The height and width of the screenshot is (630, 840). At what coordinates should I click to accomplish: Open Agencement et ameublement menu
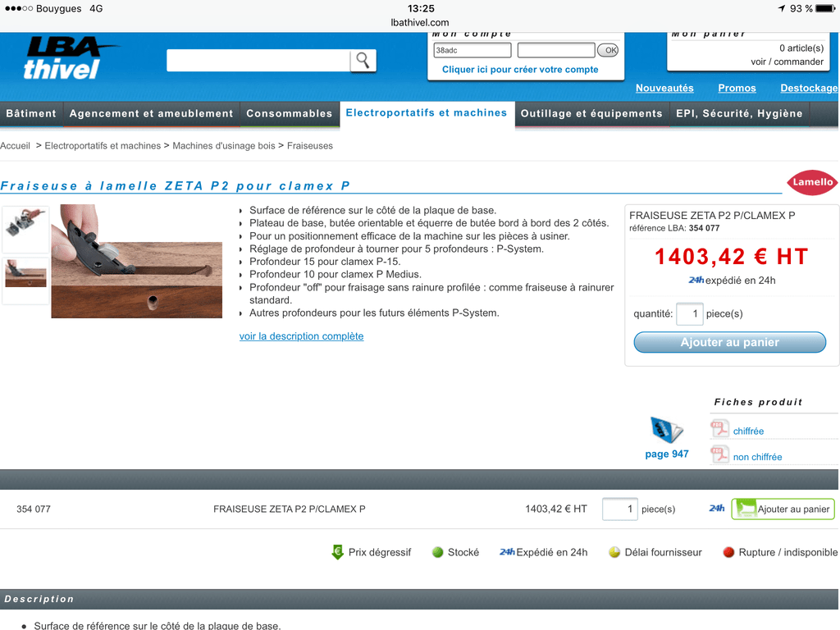click(x=151, y=113)
